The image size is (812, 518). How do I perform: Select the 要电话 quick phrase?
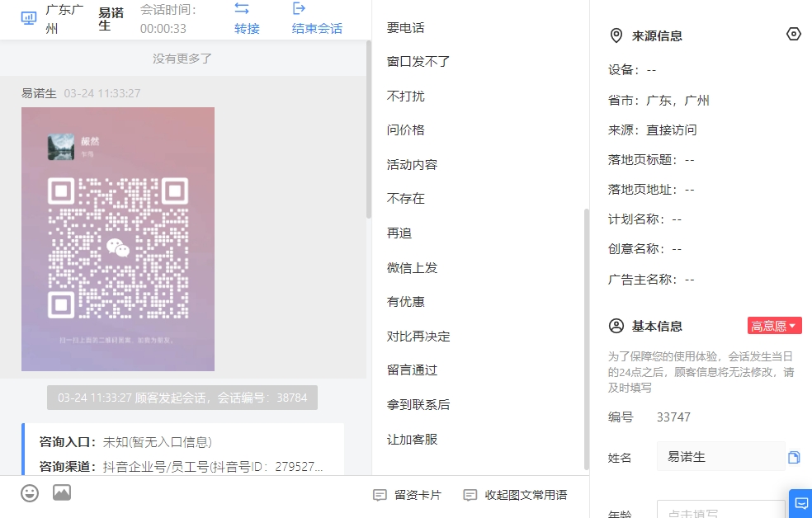point(405,28)
